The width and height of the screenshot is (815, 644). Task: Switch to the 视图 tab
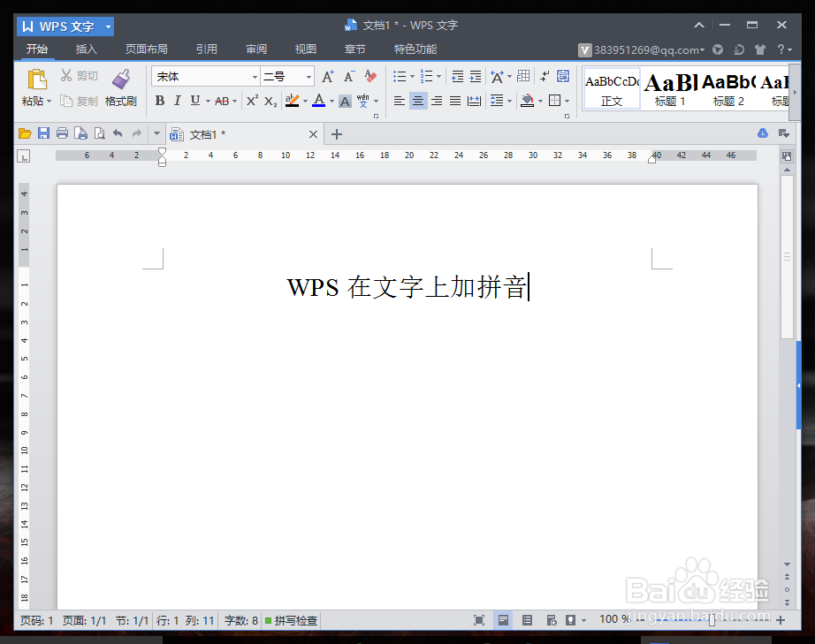(306, 49)
